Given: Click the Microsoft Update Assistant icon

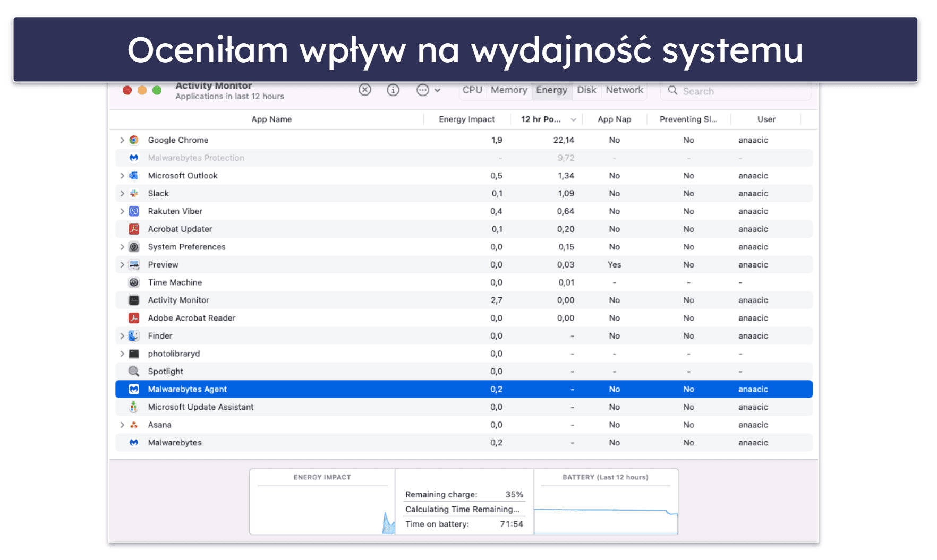Looking at the screenshot, I should pos(134,407).
